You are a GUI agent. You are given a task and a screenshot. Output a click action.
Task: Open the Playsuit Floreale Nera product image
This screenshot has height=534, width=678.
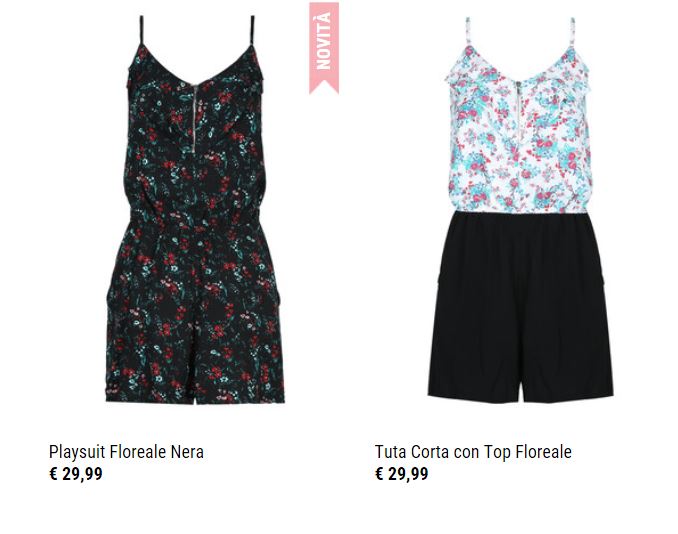tap(195, 210)
